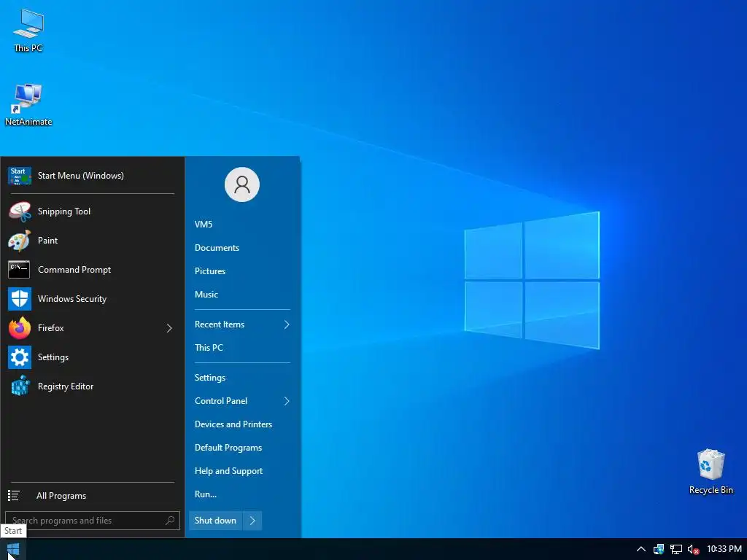Focus the Search programs and files box

coord(93,521)
